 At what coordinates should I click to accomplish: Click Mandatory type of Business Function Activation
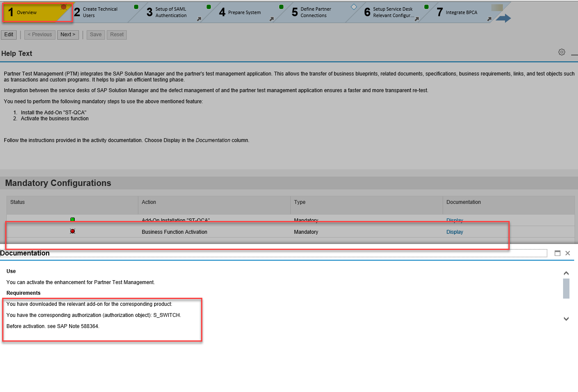pyautogui.click(x=306, y=232)
